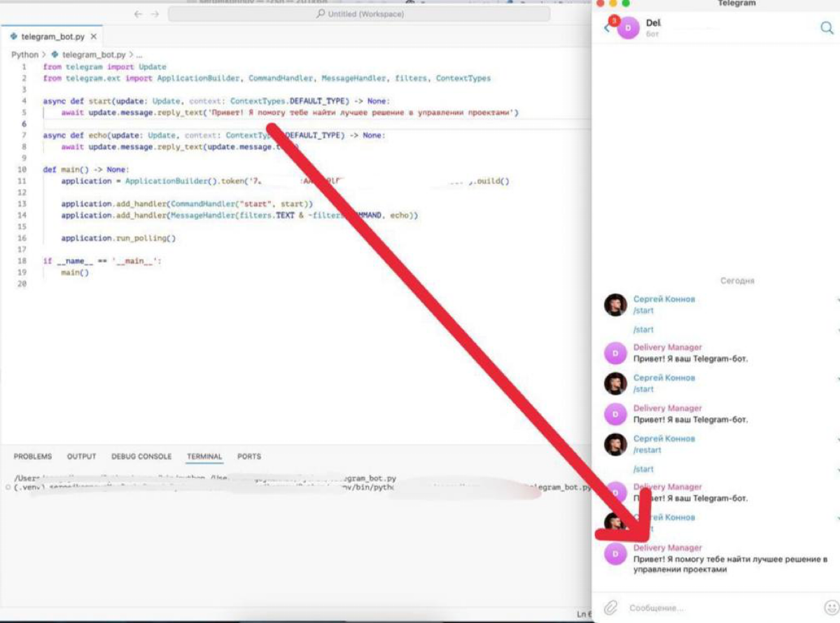Screen dimensions: 840x623
Task: Go back with the Telegram chevron arrow
Action: (607, 28)
